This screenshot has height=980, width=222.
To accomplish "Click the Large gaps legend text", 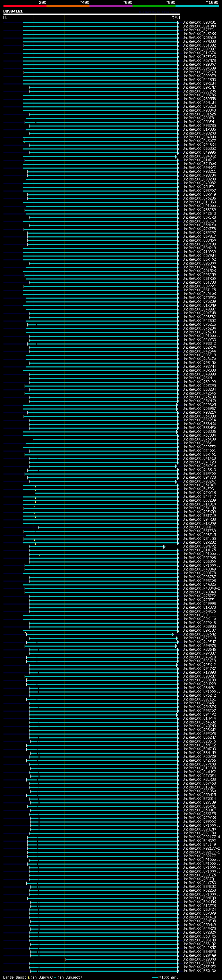I will [43, 977].
